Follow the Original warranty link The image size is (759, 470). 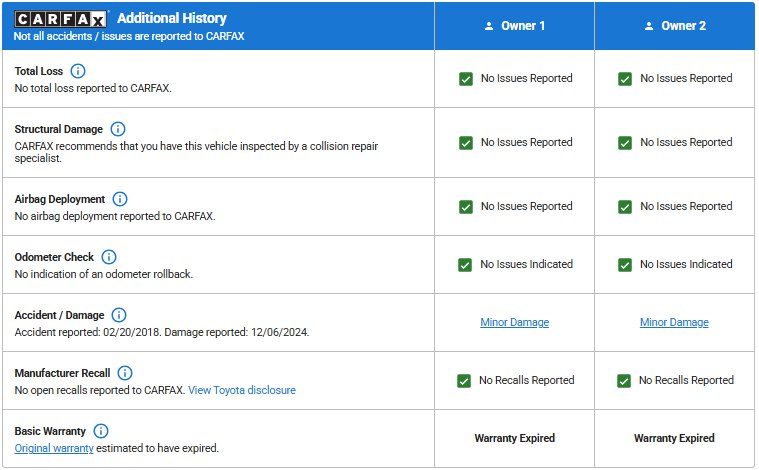click(x=54, y=448)
